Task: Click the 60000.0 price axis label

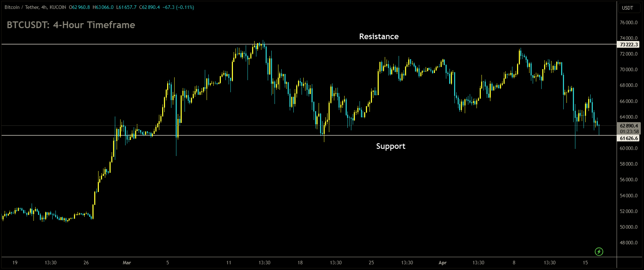Action: tap(629, 148)
